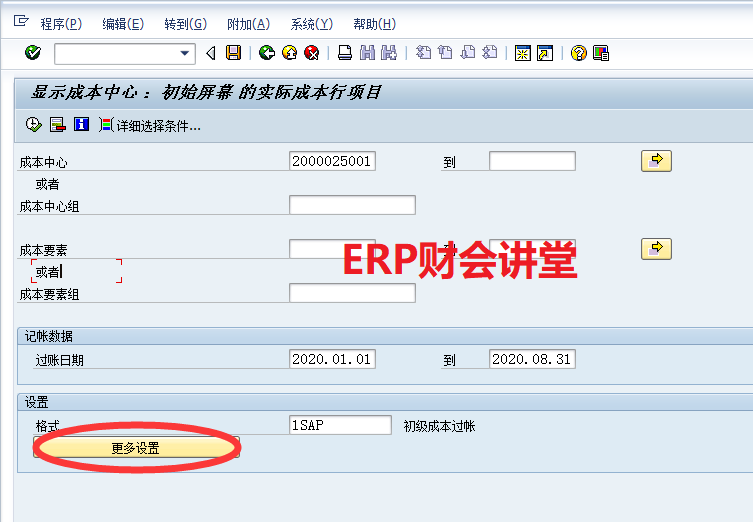Open the 系统(Y) menu

coord(311,24)
